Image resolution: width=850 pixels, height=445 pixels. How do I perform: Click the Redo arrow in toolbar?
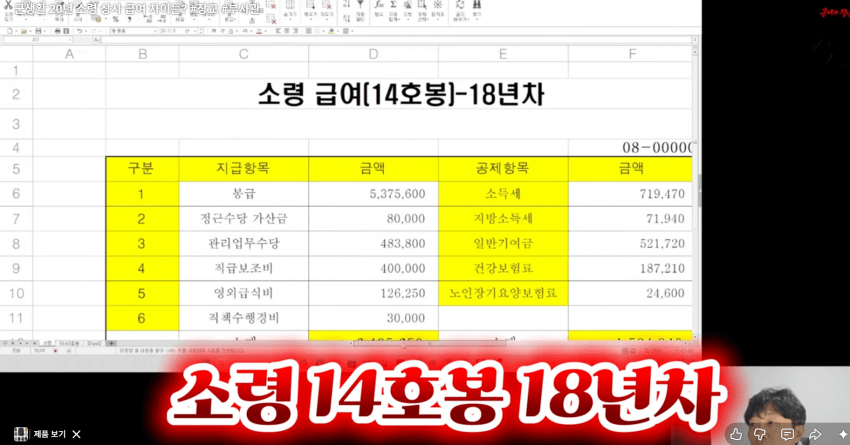pos(93,31)
